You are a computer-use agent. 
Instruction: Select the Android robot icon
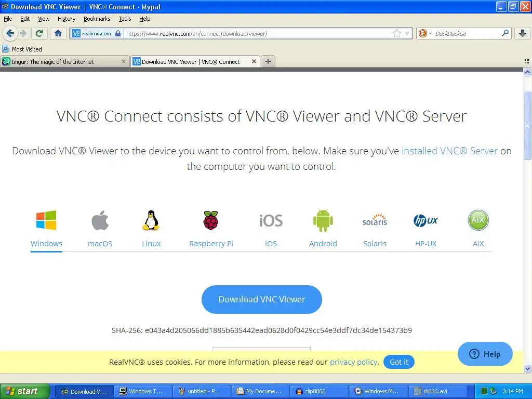point(323,220)
